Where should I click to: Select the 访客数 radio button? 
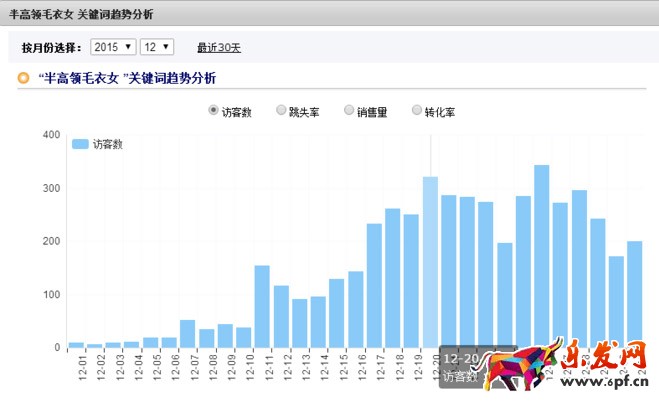[213, 111]
